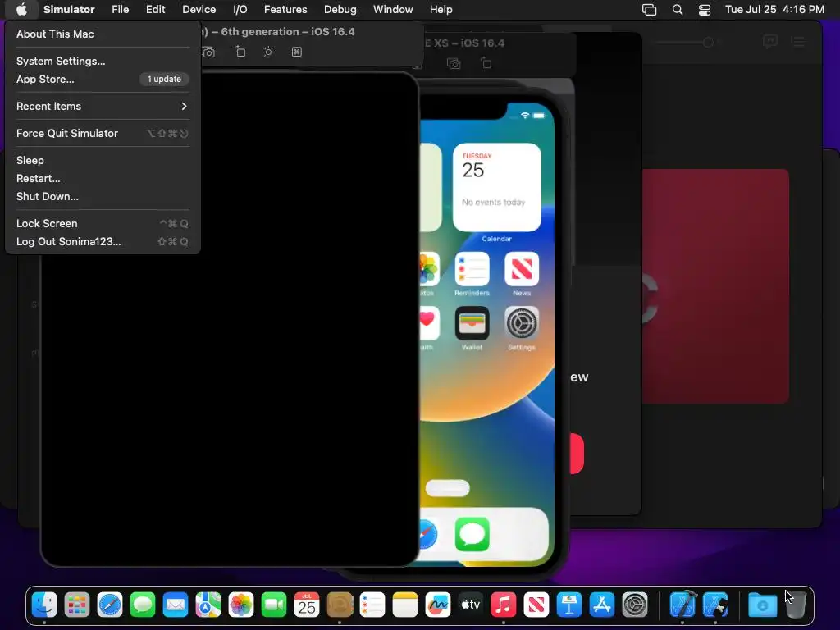This screenshot has height=630, width=840.
Task: Open Music in the Dock
Action: [x=504, y=605]
